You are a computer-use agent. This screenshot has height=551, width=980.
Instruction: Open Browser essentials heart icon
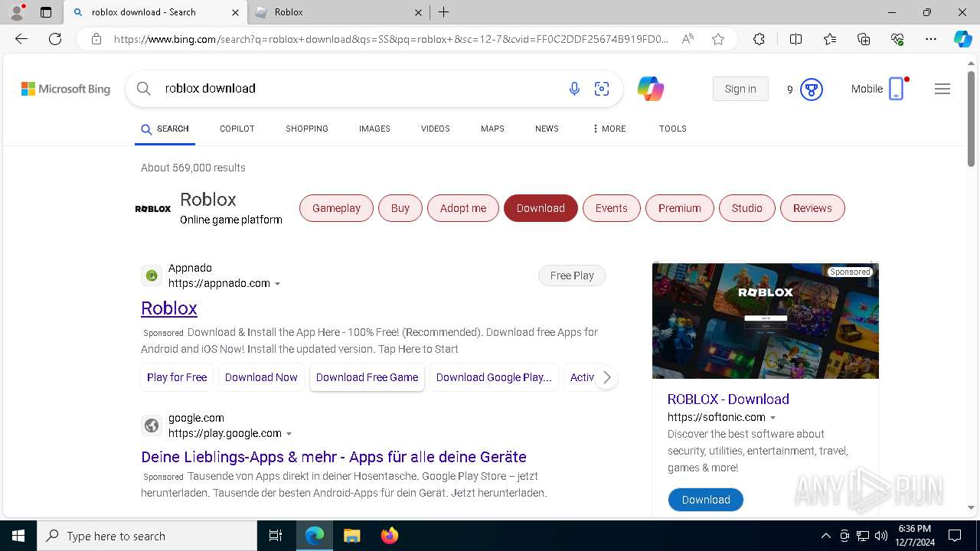[897, 39]
